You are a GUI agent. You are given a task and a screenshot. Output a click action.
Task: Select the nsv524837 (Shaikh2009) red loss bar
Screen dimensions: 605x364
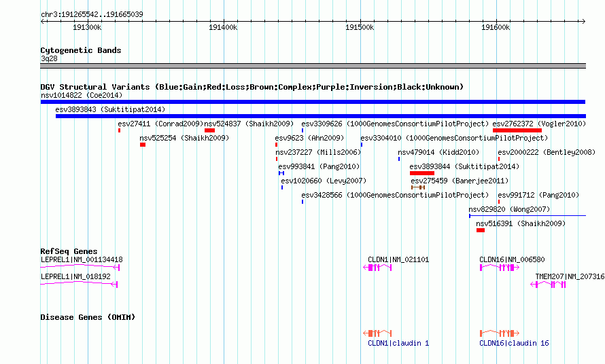pyautogui.click(x=209, y=130)
